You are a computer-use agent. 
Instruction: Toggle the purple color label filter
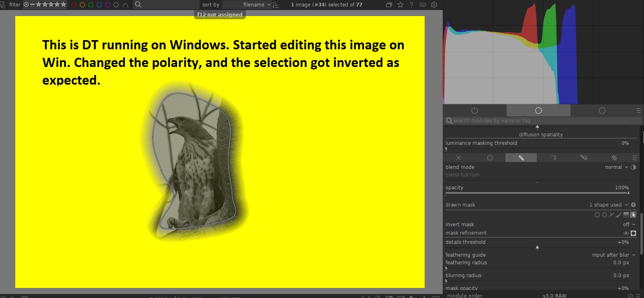108,5
